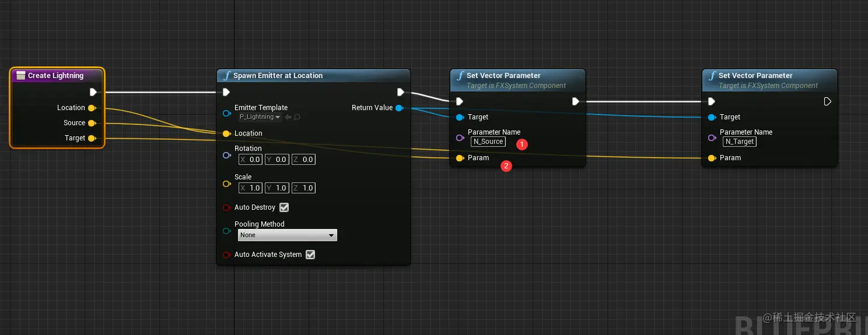Open the P_Lightning asset dropdown
This screenshot has width=868, height=335.
260,117
